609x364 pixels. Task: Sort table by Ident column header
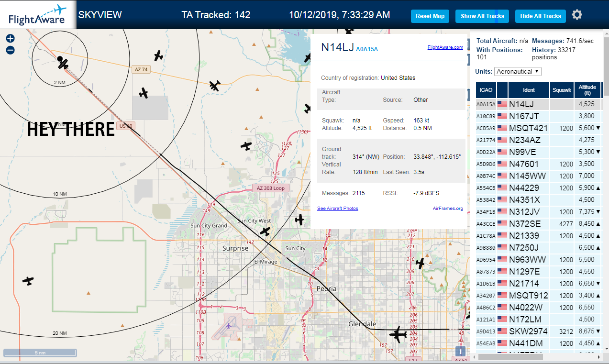529,89
